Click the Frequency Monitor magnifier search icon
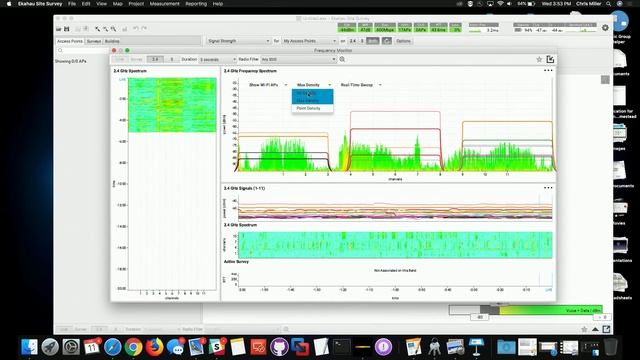This screenshot has height=360, width=640. (x=342, y=59)
